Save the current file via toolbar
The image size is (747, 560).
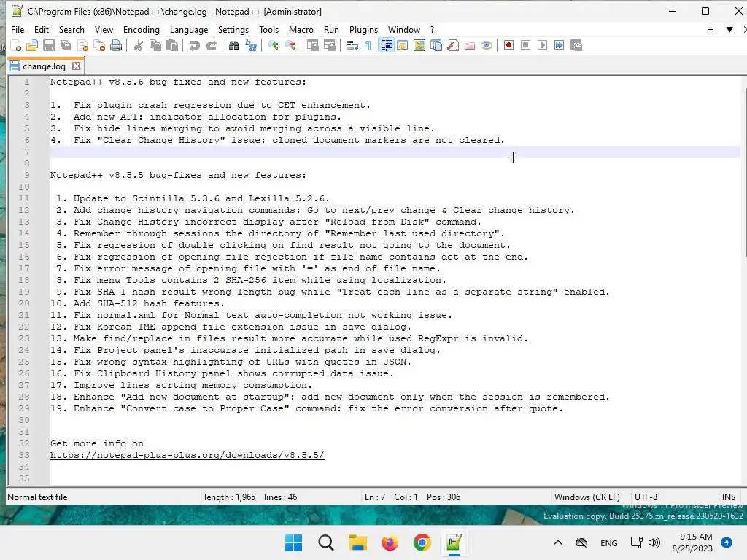pos(49,45)
